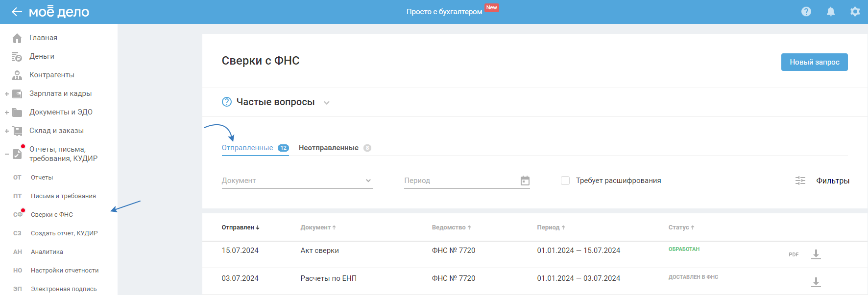Open Электронная подпись menu item
Image resolution: width=868 pixels, height=295 pixels.
64,289
